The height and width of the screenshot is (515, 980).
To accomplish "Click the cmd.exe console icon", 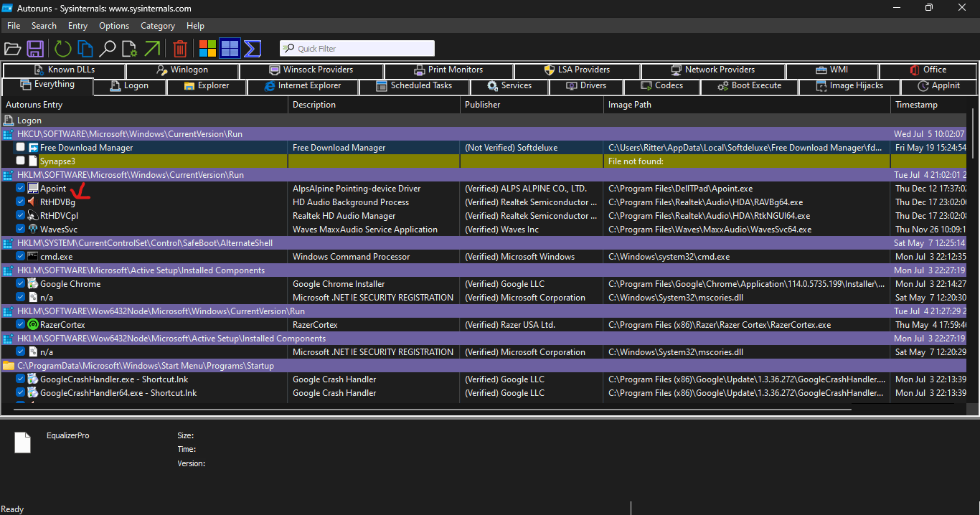I will 33,257.
